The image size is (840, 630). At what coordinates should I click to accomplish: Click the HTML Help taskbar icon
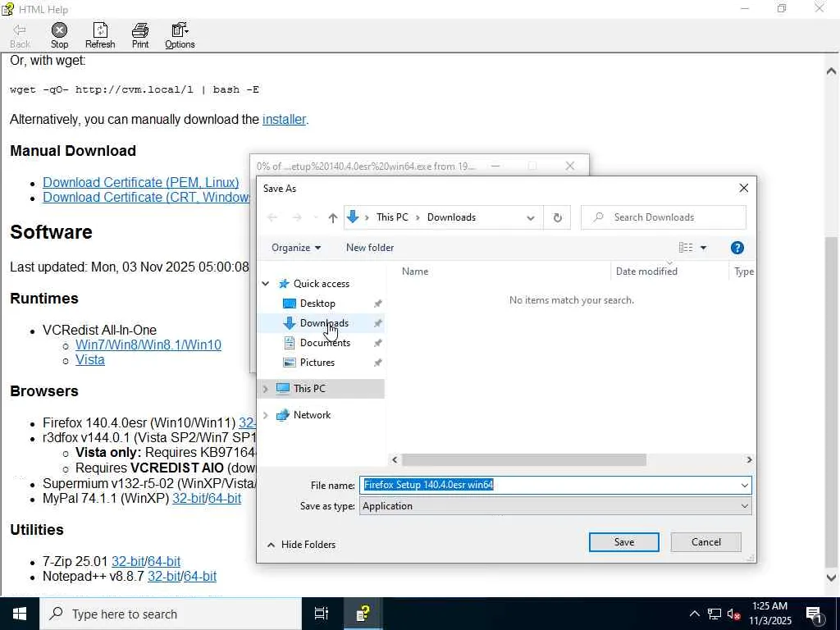click(363, 614)
